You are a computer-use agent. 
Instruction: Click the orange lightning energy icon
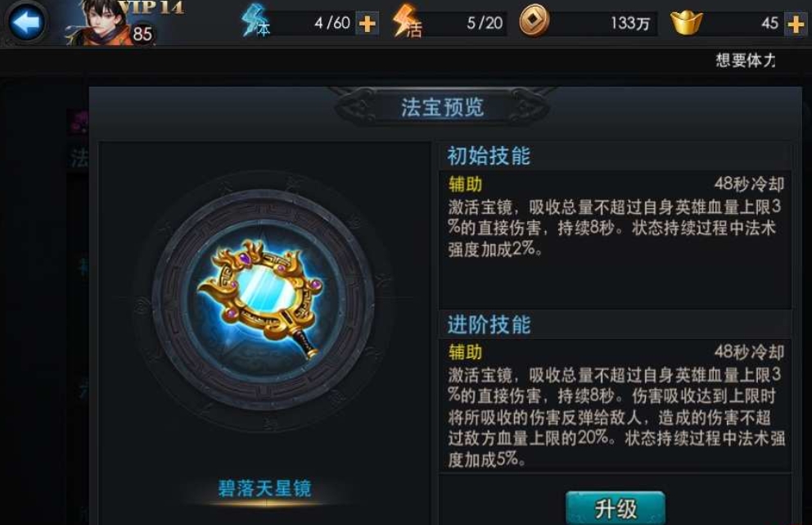[x=408, y=21]
